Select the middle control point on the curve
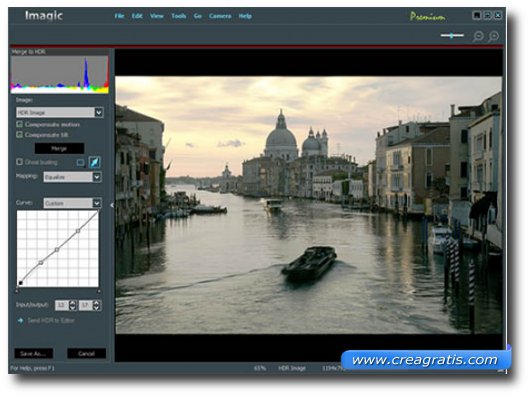This screenshot has height=397, width=530. 57,250
